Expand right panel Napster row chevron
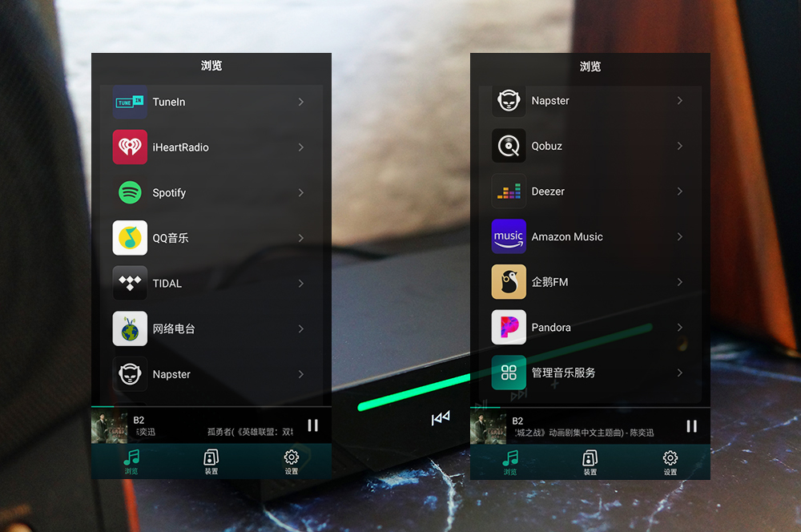 pyautogui.click(x=680, y=101)
